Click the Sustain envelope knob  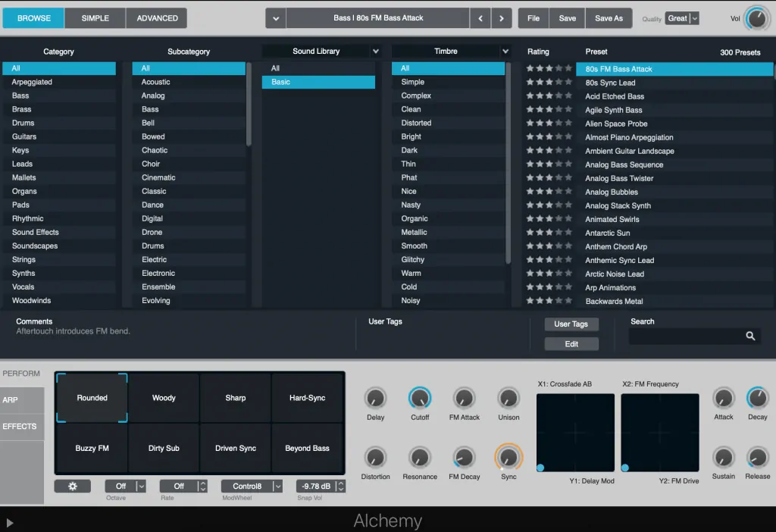(724, 458)
